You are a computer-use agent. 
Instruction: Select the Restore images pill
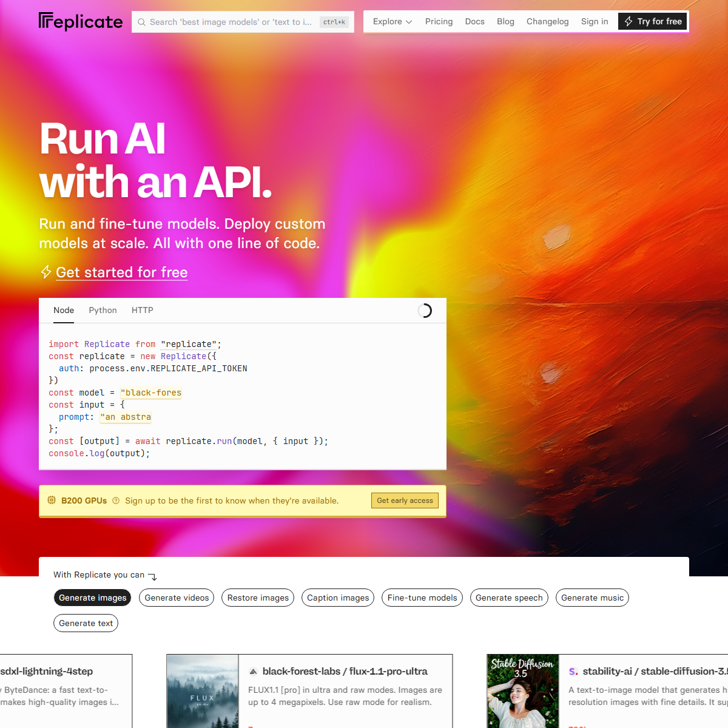coord(258,598)
